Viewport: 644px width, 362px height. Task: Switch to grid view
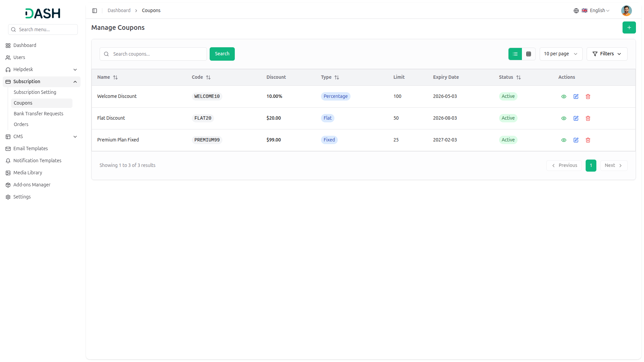click(529, 54)
